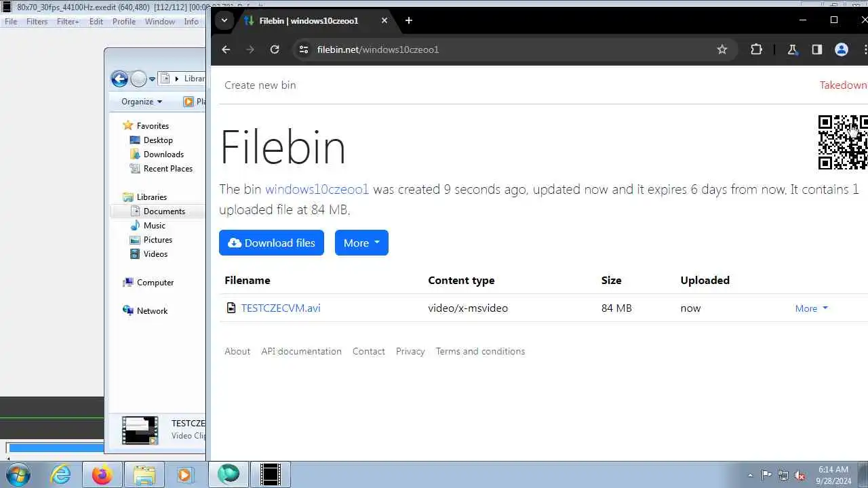Open Action Center flag tray icon
The image size is (868, 488).
(766, 475)
